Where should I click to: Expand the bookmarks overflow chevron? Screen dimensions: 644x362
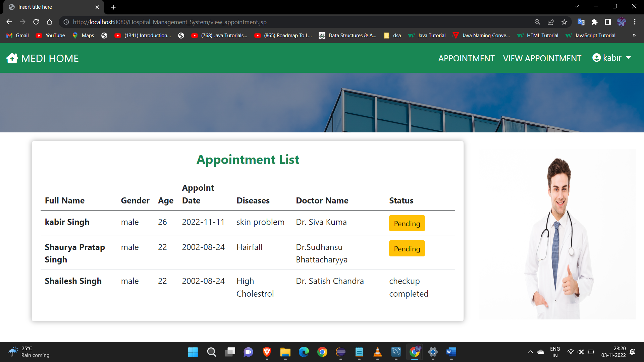[x=634, y=35]
